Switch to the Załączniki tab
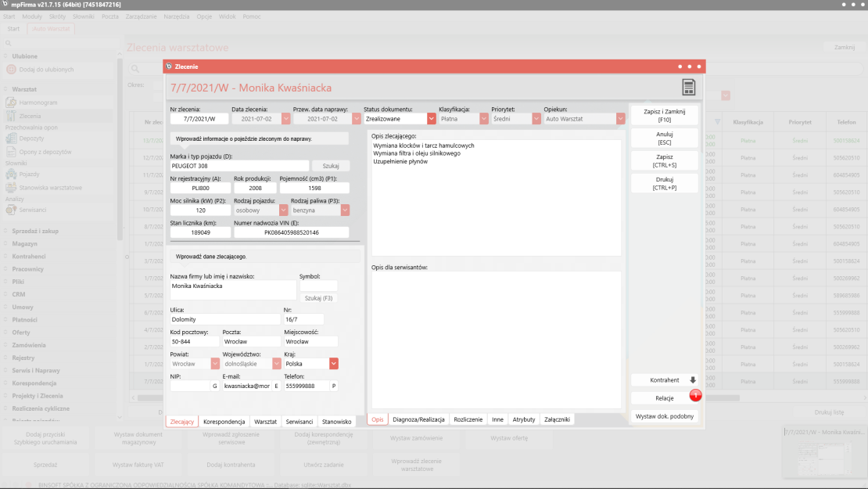The height and width of the screenshot is (489, 868). [557, 420]
